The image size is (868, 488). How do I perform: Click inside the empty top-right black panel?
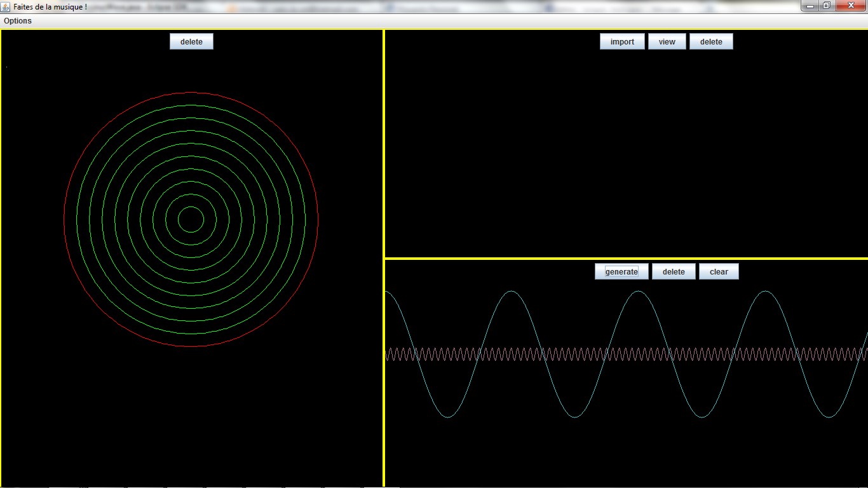(626, 152)
